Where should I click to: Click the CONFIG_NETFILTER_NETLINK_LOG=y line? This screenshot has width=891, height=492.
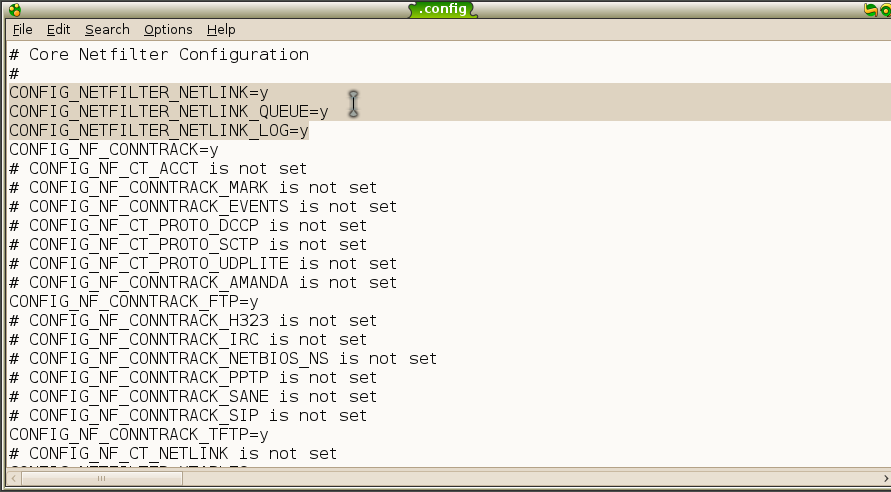click(x=159, y=131)
